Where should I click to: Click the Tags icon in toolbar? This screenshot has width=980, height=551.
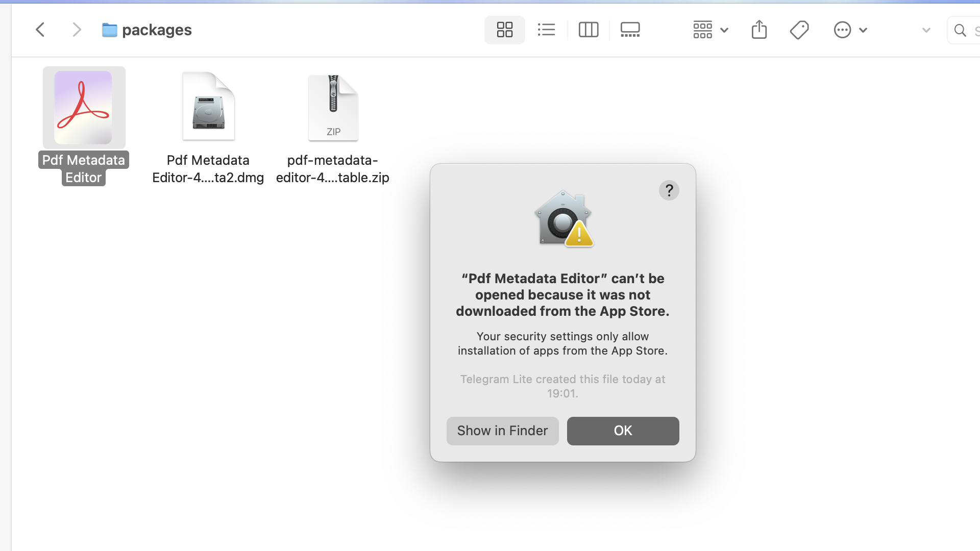pyautogui.click(x=799, y=30)
